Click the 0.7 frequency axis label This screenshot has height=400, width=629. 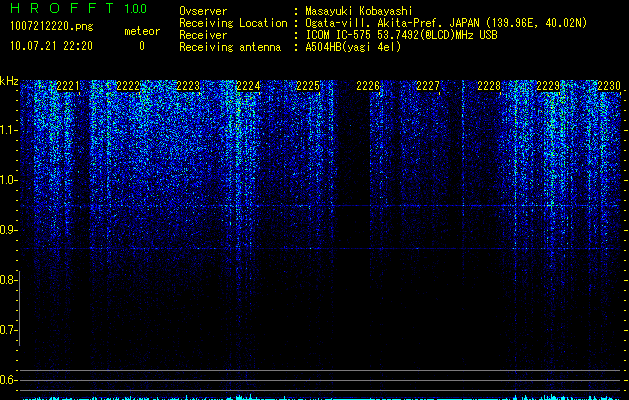tap(8, 330)
